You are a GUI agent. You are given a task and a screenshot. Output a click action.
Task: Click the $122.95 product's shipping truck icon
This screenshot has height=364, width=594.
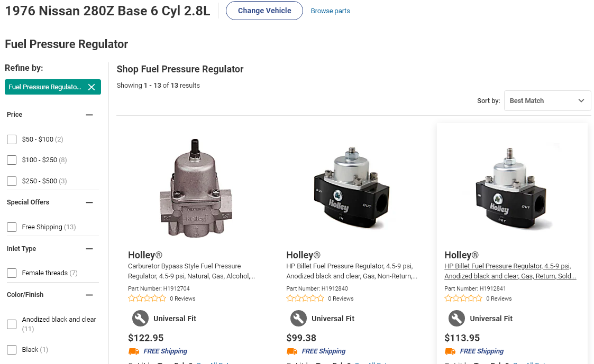coord(134,351)
